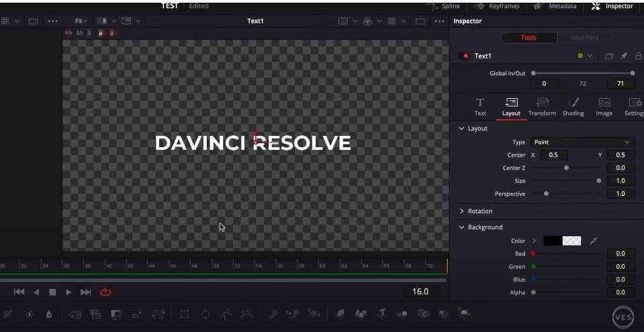Toggle single viewer layout in left viewer
The image size is (644, 332).
click(34, 21)
